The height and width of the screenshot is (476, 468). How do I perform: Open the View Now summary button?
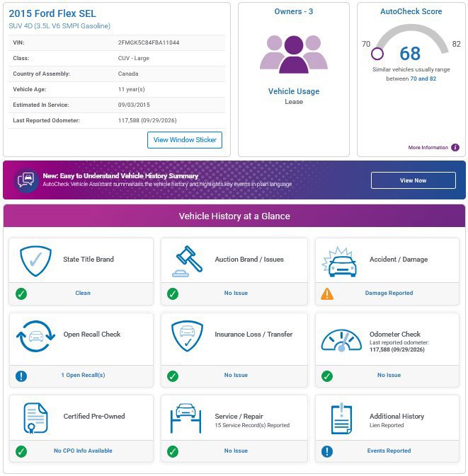coord(413,180)
